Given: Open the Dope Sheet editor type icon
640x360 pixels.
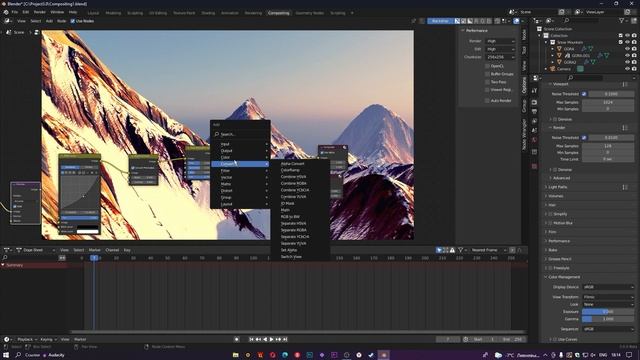Looking at the screenshot, I should tap(7, 250).
